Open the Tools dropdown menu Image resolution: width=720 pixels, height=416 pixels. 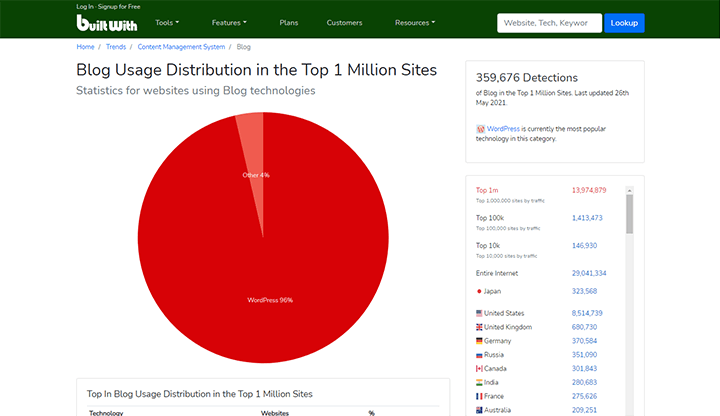coord(167,22)
